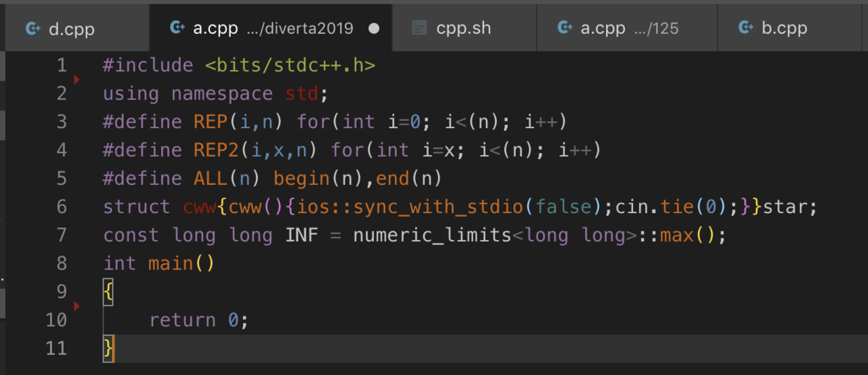Click the 'return' keyword on line 10
Screen dimensions: 868x375
click(x=182, y=319)
